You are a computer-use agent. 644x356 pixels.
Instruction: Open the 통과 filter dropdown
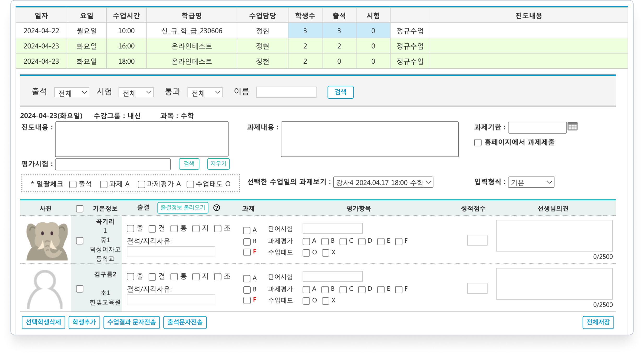(x=205, y=92)
